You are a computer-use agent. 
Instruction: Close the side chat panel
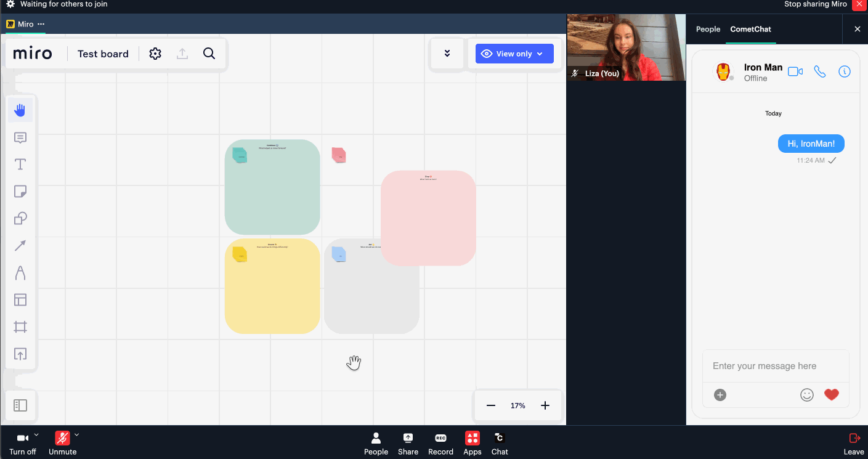(857, 29)
